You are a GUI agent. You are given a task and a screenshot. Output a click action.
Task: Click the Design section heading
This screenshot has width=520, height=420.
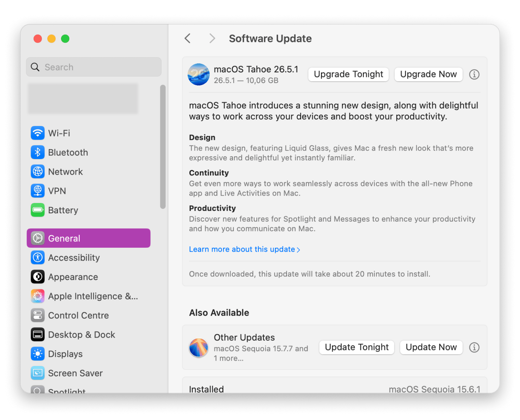pos(202,137)
